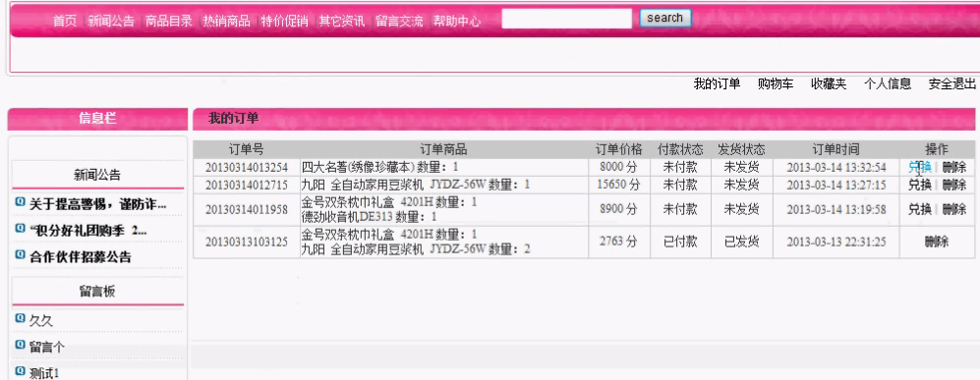This screenshot has height=380, width=980.
Task: Click 删除 for order 20130314012715
Action: pyautogui.click(x=954, y=186)
